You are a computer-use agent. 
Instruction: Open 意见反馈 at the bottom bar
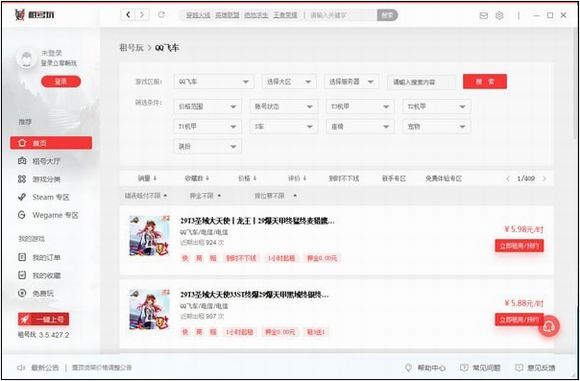click(x=535, y=368)
